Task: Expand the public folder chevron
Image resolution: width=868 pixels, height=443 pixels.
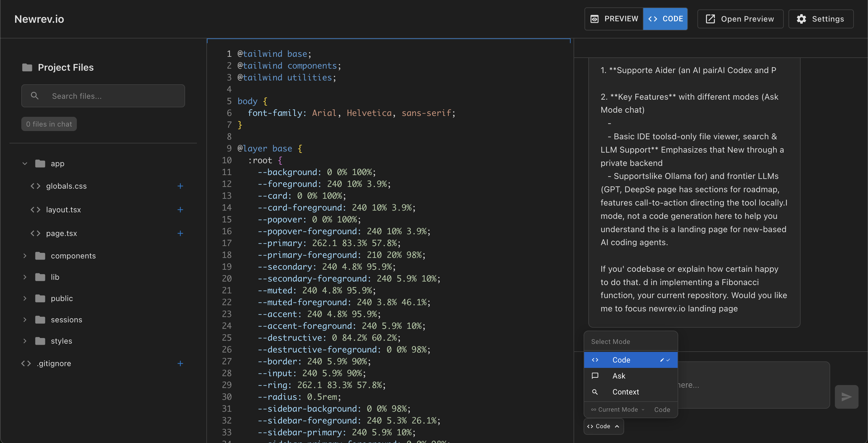Action: click(x=25, y=298)
